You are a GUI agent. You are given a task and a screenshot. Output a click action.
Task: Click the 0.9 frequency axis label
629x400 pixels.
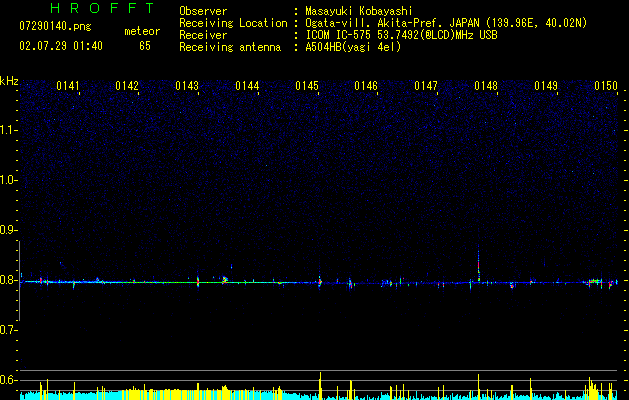(8, 230)
